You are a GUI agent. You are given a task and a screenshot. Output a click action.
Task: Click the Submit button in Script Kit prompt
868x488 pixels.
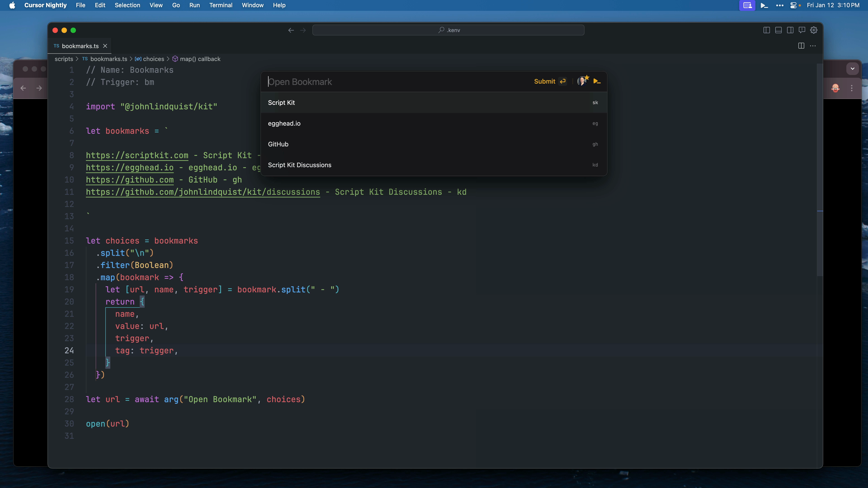(x=545, y=82)
